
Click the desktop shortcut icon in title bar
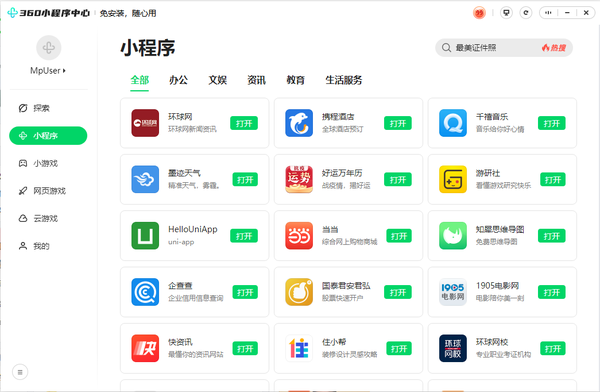(506, 13)
